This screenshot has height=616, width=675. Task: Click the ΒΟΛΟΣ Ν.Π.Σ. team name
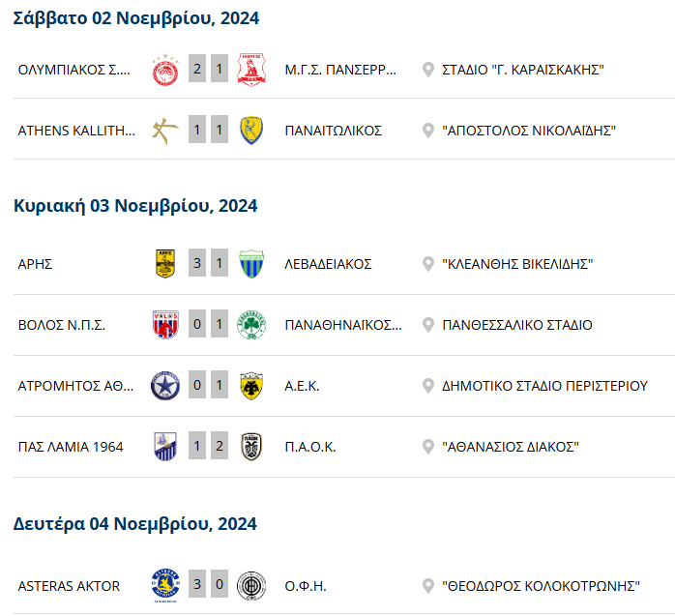pos(62,325)
